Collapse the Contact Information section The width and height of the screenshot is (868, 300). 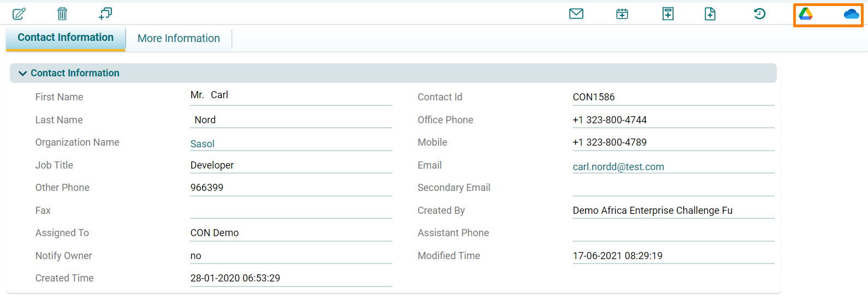22,73
